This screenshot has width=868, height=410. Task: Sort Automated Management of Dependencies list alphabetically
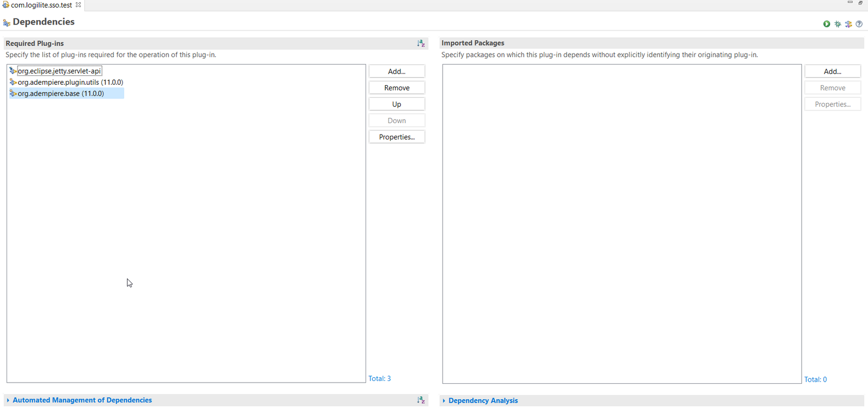click(421, 400)
